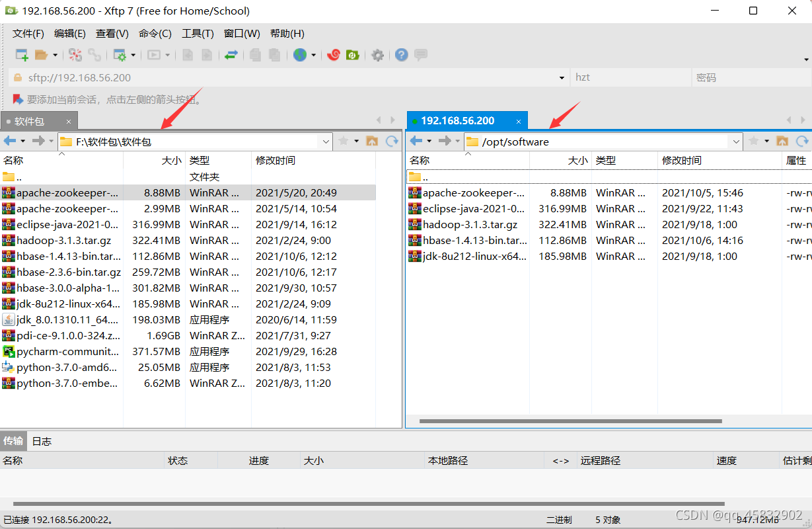The image size is (812, 529).
Task: Click the bookmark arrow add-session icon
Action: (x=18, y=99)
